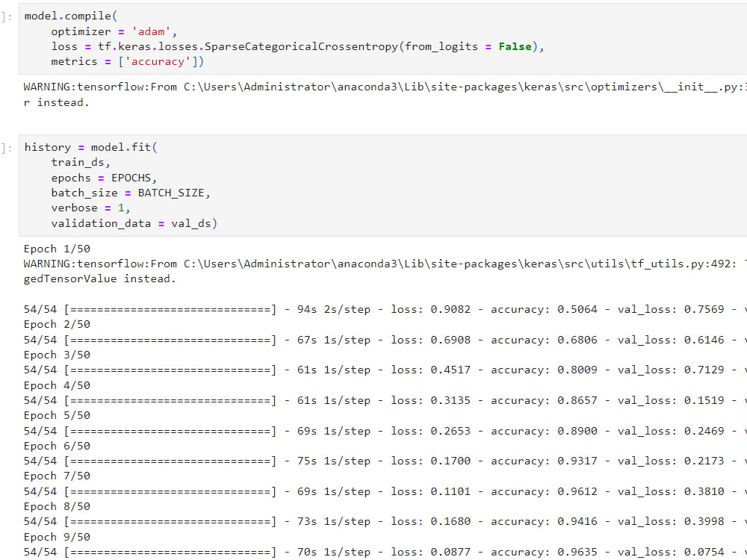Click the val_loss: 0.0754 value
This screenshot has width=747, height=560.
point(671,552)
